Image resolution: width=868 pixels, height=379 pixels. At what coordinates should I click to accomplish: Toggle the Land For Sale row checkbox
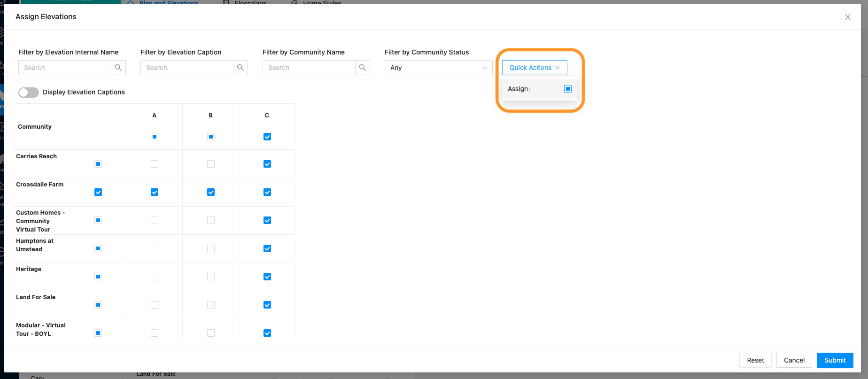[x=98, y=305]
